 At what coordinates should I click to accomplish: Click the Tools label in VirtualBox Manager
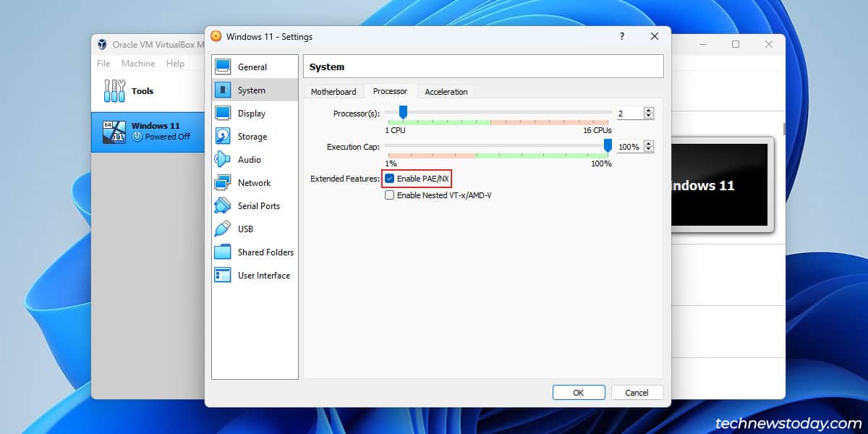(142, 91)
